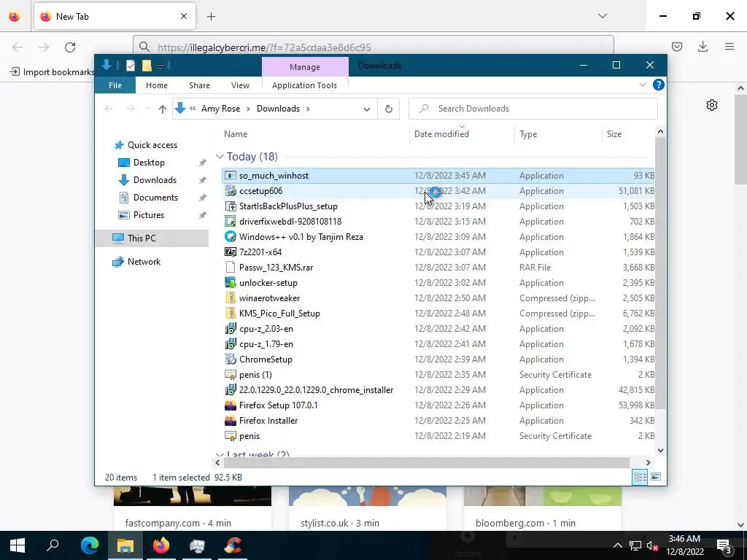Screen dimensions: 747x560
Task: Open Firefox Pocket save icon
Action: [677, 47]
